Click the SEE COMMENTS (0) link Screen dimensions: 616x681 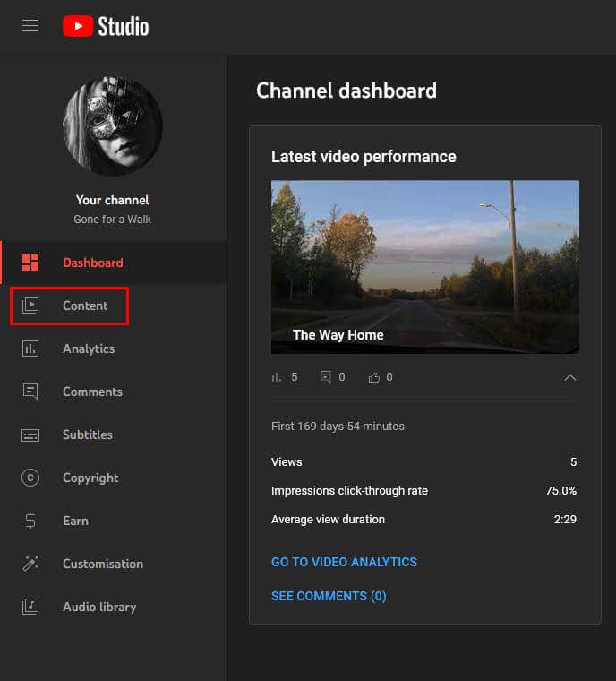tap(329, 596)
